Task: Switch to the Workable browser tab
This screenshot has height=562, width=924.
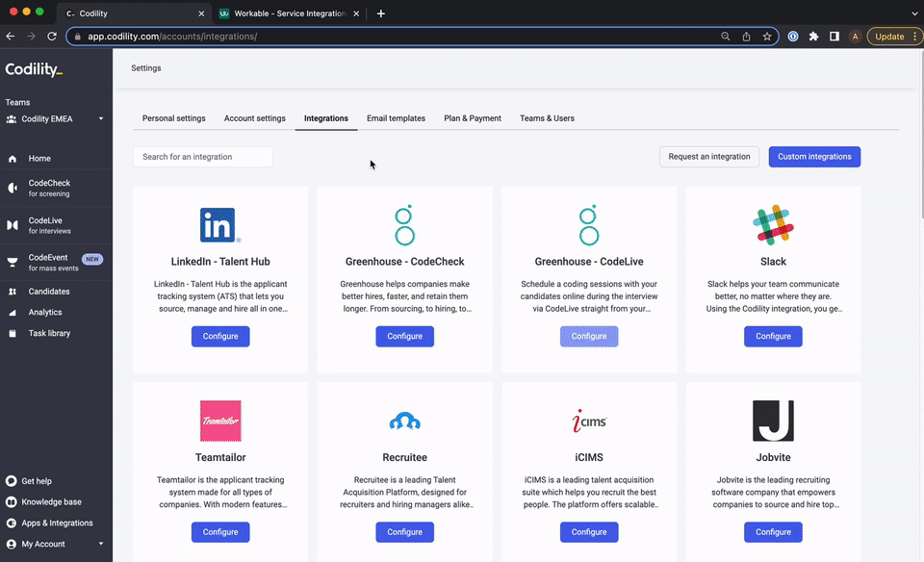Action: click(290, 13)
